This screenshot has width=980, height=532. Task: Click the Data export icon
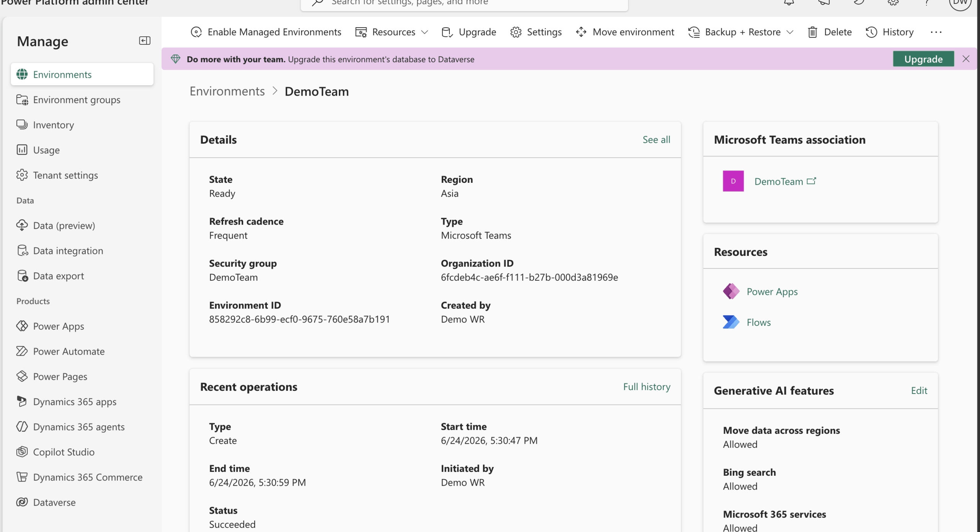22,276
